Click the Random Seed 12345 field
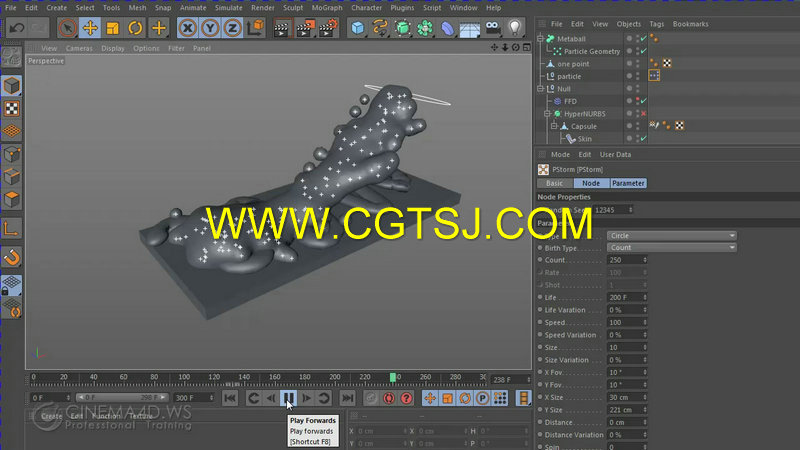This screenshot has width=800, height=450. coord(613,210)
